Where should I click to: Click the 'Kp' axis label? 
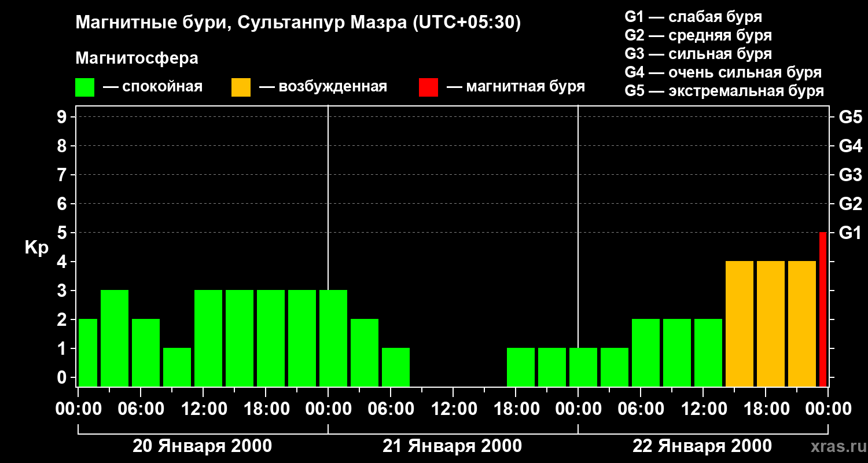coord(36,249)
